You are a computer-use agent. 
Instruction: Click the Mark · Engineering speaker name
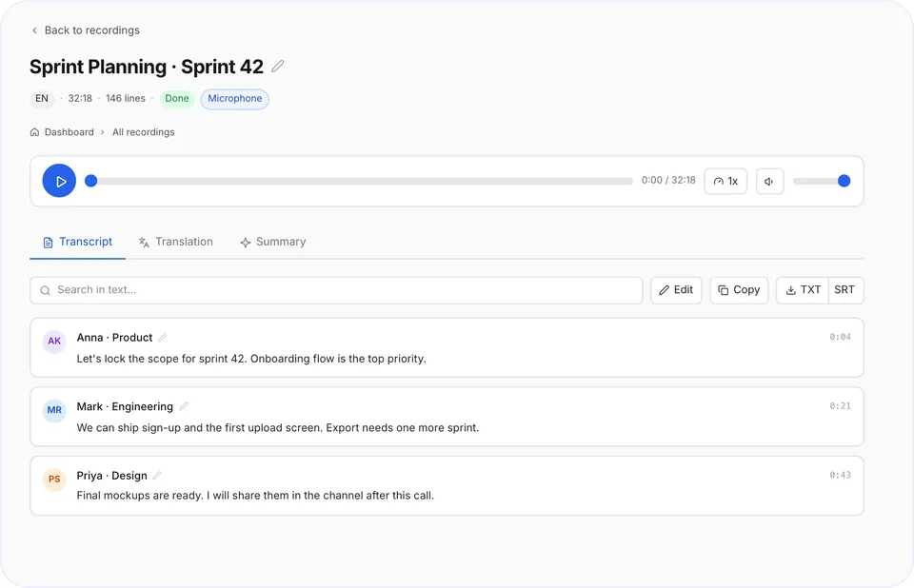click(x=125, y=407)
